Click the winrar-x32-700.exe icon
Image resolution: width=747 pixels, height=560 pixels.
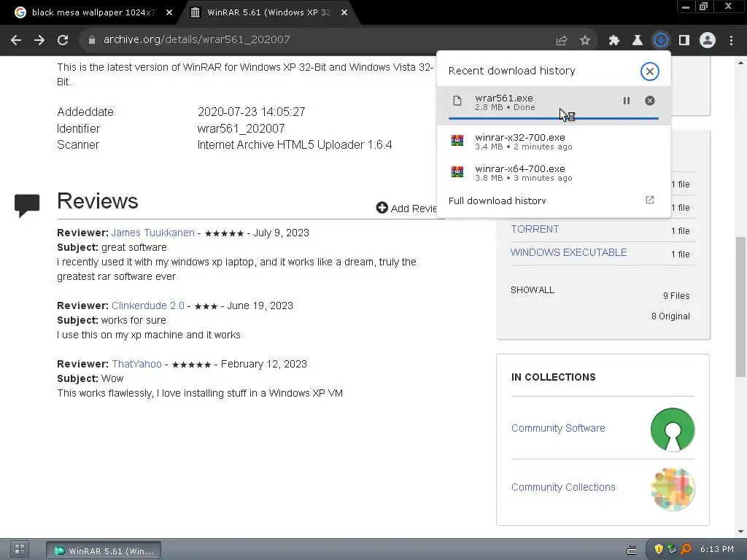pyautogui.click(x=457, y=141)
